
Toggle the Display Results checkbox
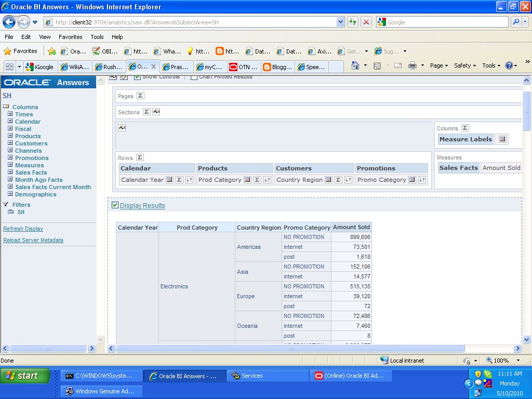pos(115,205)
